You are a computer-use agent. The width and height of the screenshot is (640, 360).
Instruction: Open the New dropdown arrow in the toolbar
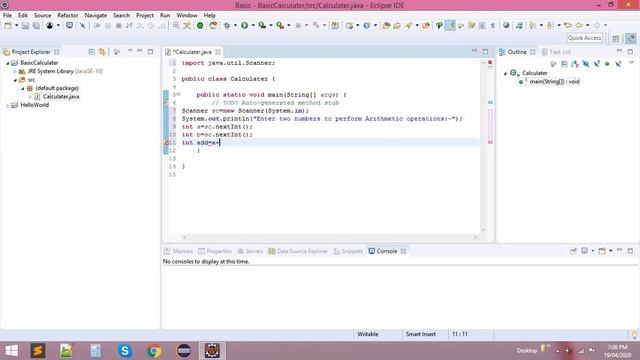pyautogui.click(x=16, y=25)
